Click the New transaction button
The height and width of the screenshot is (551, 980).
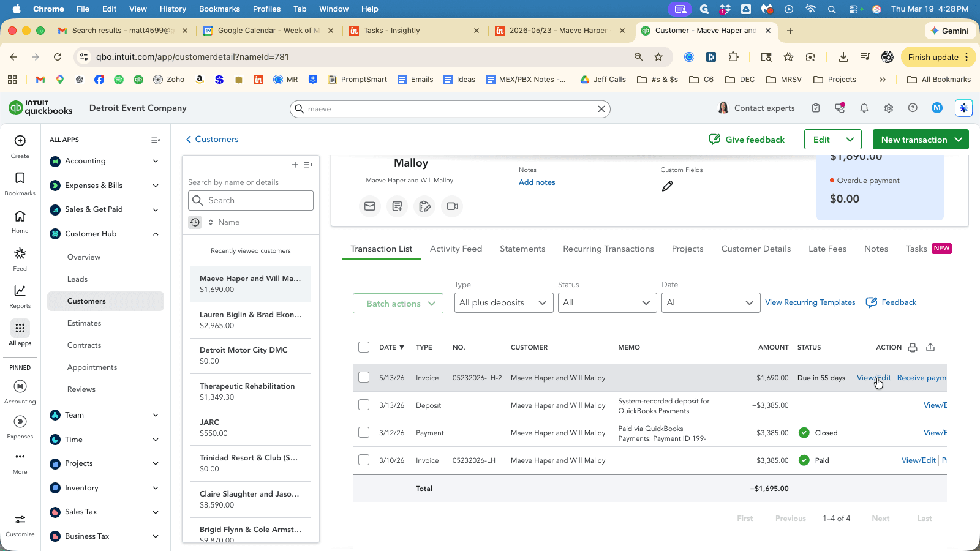point(921,140)
